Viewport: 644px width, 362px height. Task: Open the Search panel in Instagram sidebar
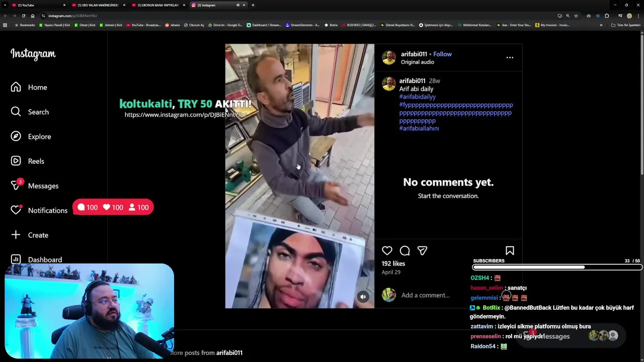coord(30,112)
